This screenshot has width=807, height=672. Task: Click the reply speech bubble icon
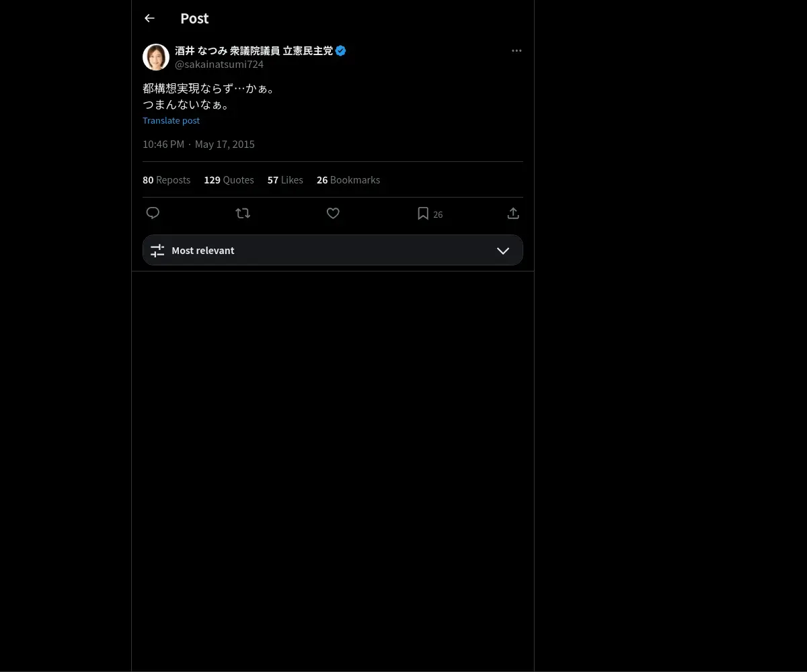153,213
